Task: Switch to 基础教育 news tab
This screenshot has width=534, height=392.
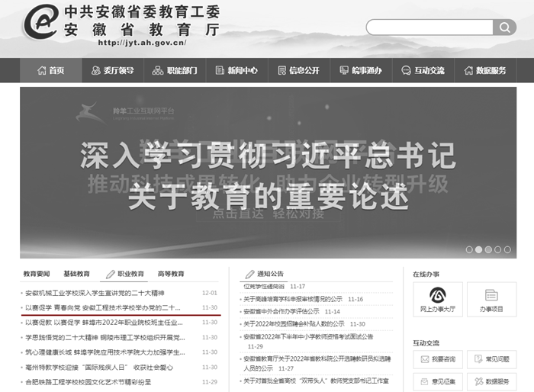Action: pos(76,274)
